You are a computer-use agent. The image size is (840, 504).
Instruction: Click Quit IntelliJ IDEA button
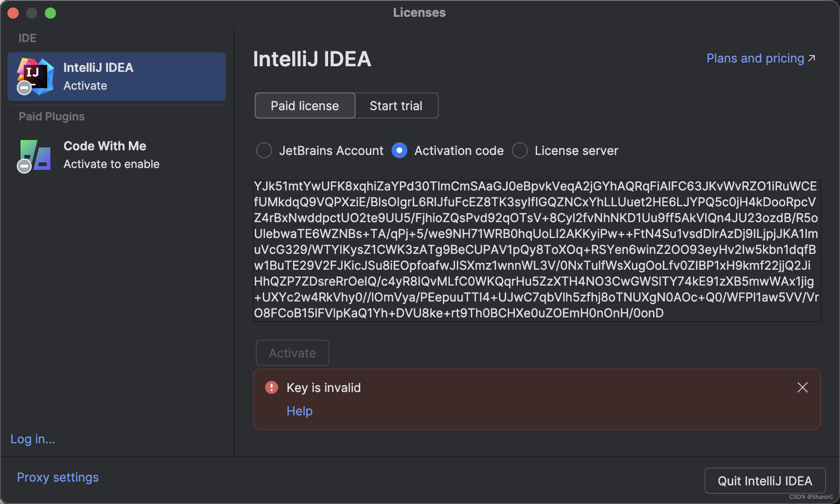point(765,481)
